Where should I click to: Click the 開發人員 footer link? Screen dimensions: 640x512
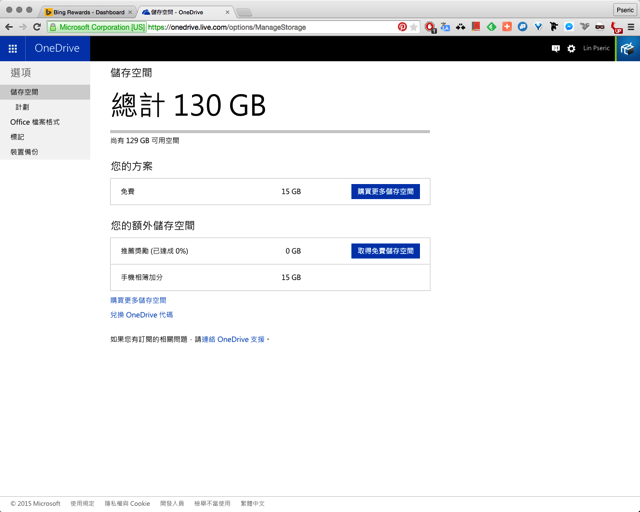172,503
